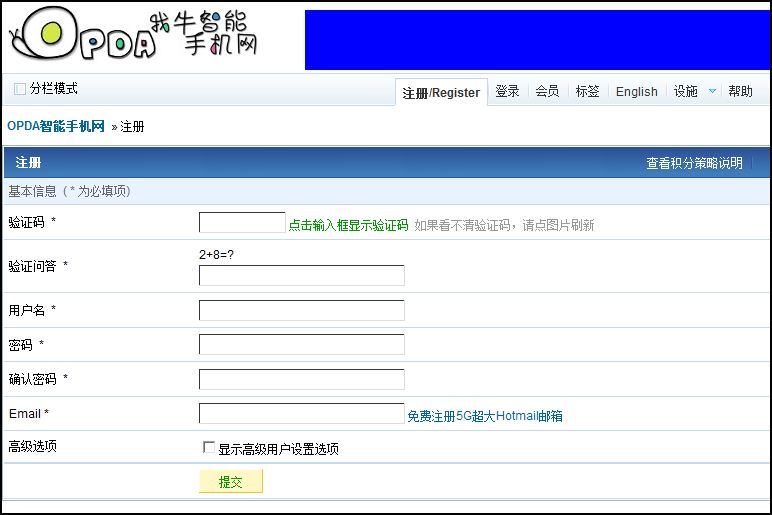This screenshot has width=772, height=515.
Task: Click 点击输入框显示验证码 link
Action: tap(348, 225)
